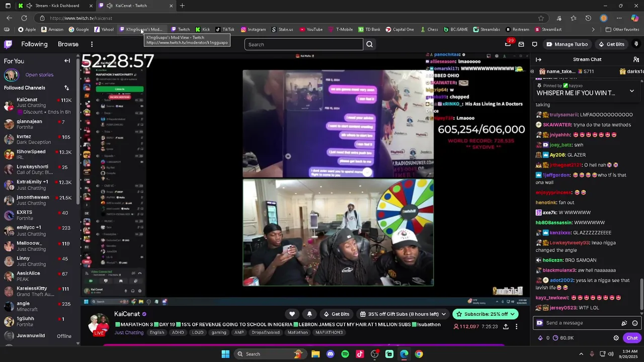Open the Browse tab
This screenshot has width=644, height=362.
point(68,44)
